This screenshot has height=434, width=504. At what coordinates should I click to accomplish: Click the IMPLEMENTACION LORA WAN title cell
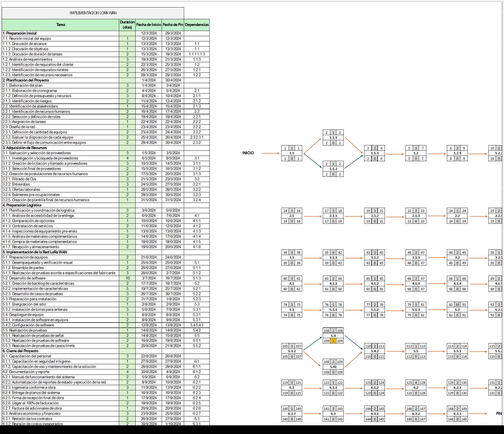pyautogui.click(x=93, y=13)
